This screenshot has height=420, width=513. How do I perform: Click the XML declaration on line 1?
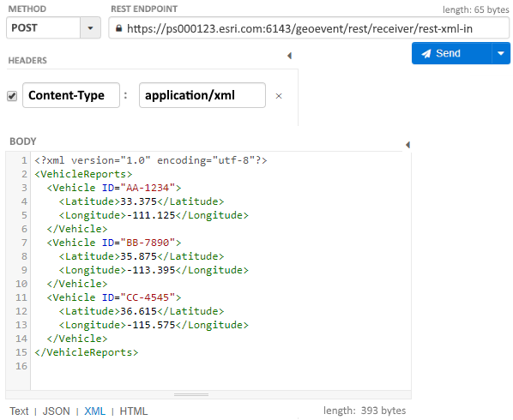click(x=151, y=160)
